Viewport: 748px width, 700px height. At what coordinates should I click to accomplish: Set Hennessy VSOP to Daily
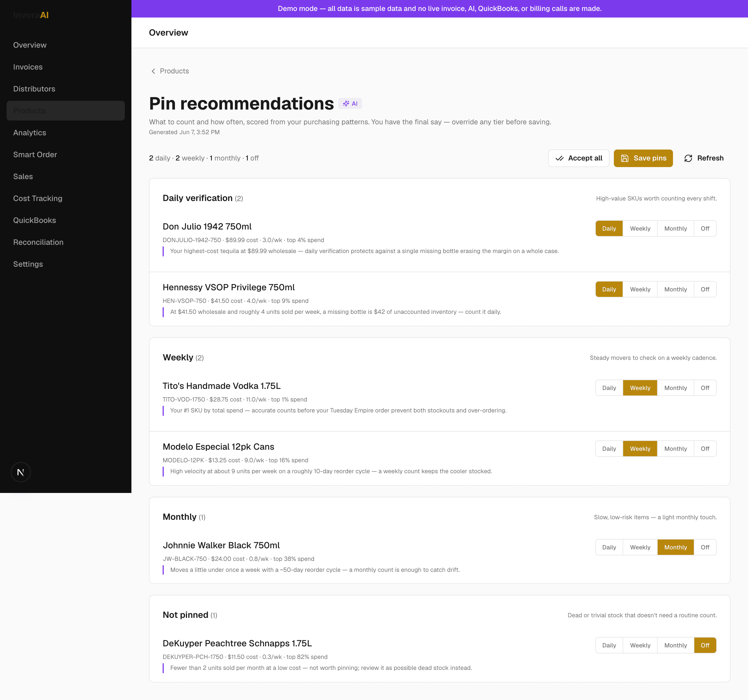tap(609, 289)
